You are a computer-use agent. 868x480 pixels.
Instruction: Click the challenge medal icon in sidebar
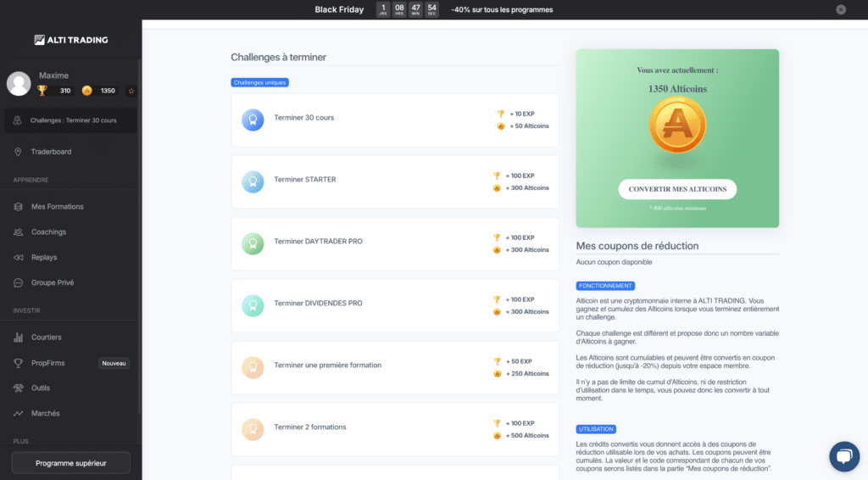(x=17, y=120)
